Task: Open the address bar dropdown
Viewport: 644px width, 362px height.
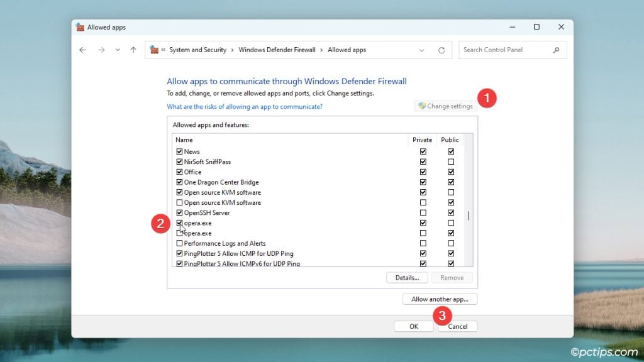Action: coord(423,50)
